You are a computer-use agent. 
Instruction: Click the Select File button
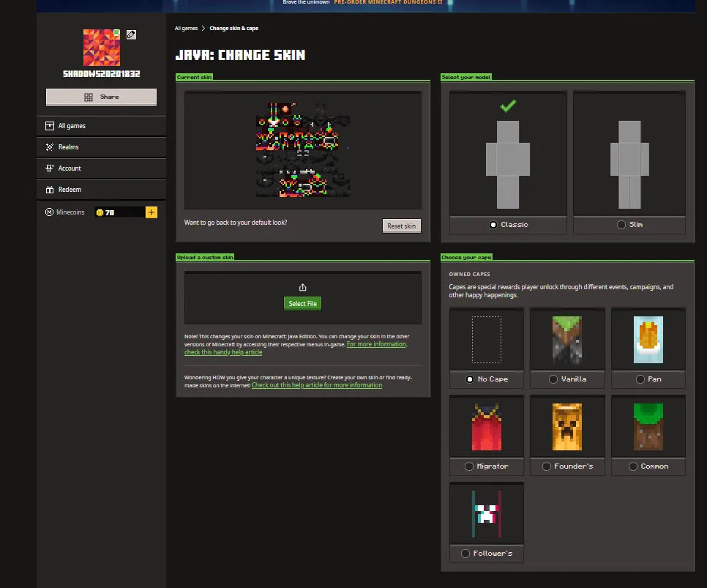pyautogui.click(x=302, y=304)
